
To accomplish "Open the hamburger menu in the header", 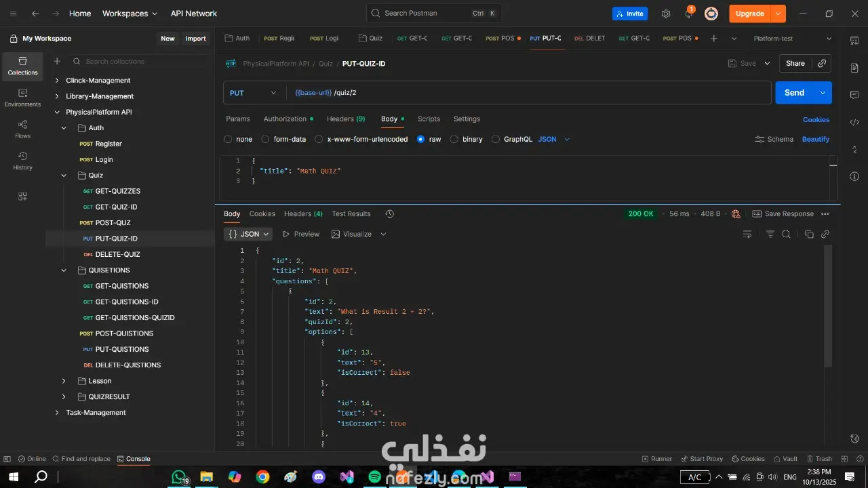I will (x=13, y=14).
